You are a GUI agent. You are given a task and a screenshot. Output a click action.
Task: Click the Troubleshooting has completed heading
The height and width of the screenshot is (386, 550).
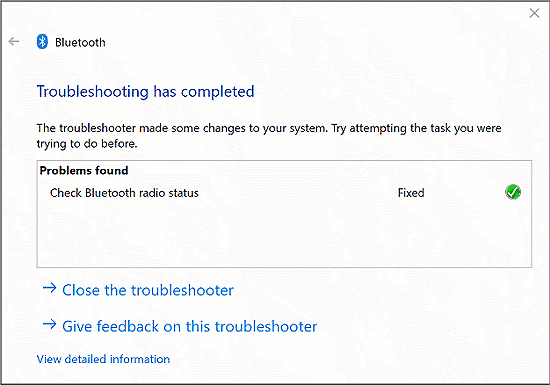pyautogui.click(x=145, y=92)
